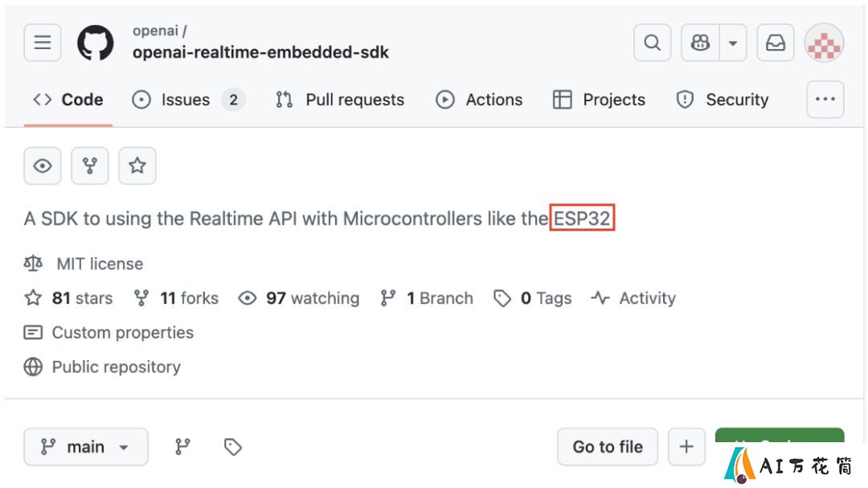Open branches view icon beside main dropdown

tap(182, 446)
